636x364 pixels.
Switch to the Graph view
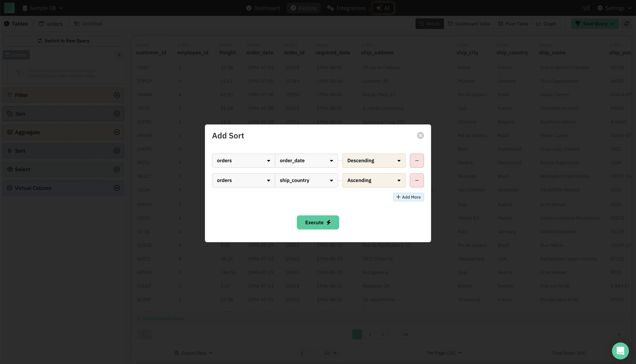coord(546,24)
